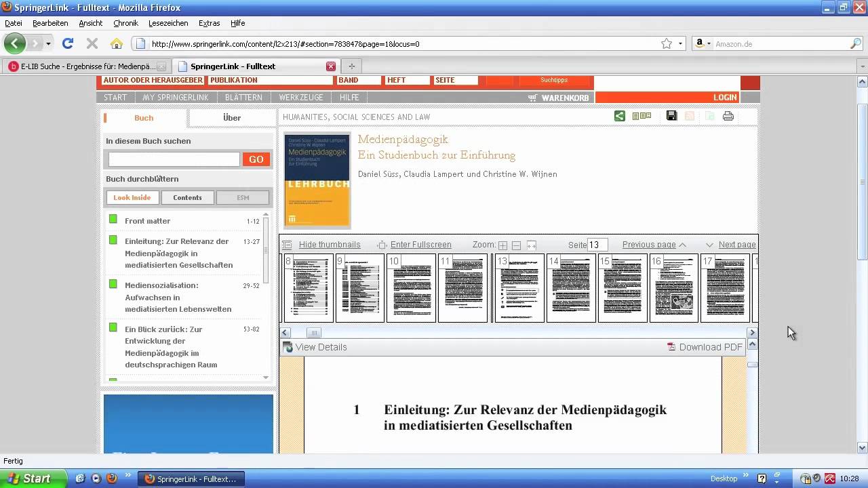Screen dimensions: 868x488
Task: Go back with Firefox back arrow
Action: [15, 43]
